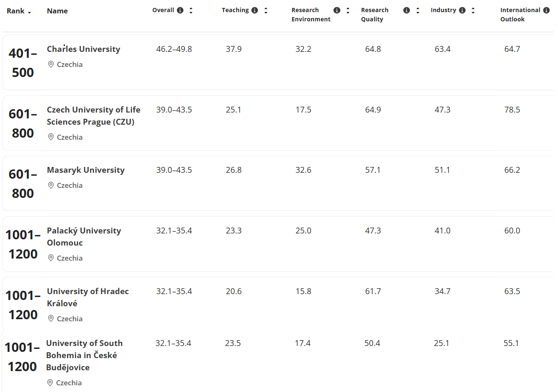The image size is (558, 392).
Task: Click the sort arrows beside Industry
Action: pyautogui.click(x=473, y=10)
